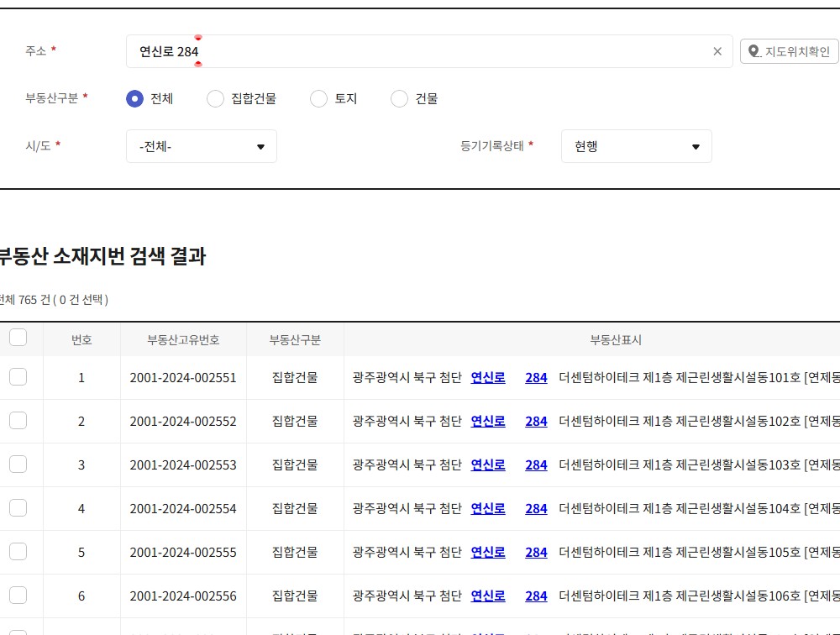The width and height of the screenshot is (840, 635).
Task: Toggle the select-all checkbox in table header
Action: 18,338
